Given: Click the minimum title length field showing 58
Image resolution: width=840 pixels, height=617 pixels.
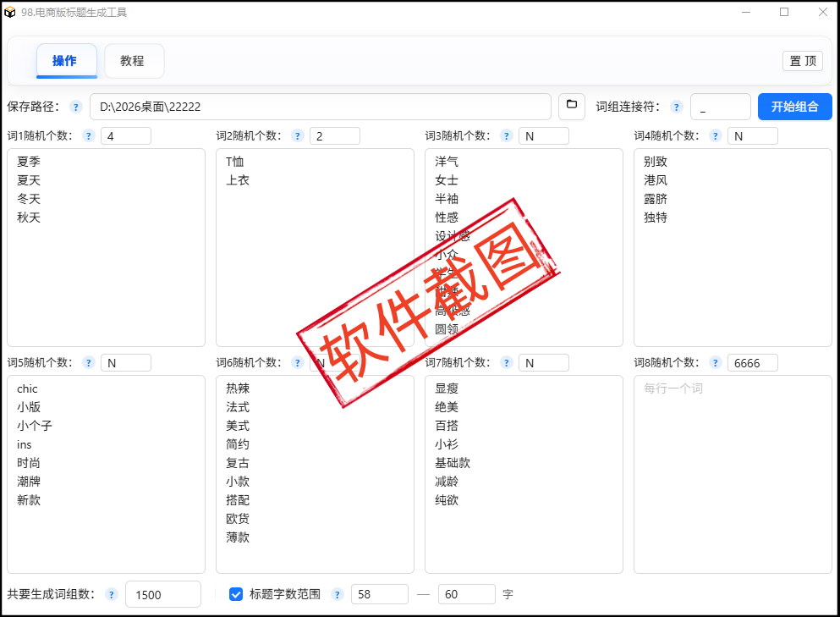Looking at the screenshot, I should (379, 594).
